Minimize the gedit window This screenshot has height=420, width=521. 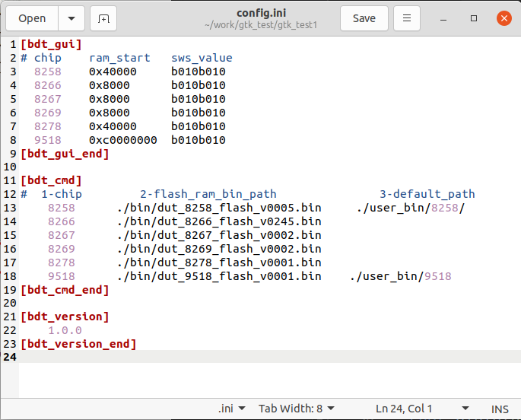click(x=443, y=18)
